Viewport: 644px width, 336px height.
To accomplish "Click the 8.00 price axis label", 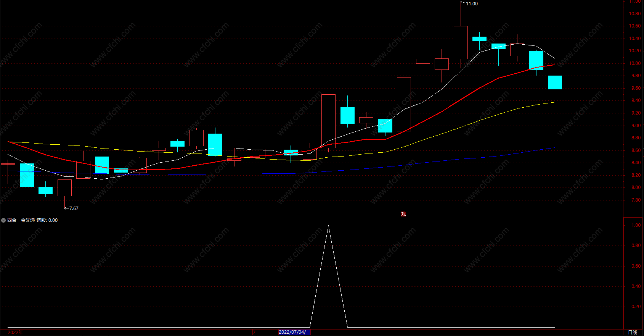I will click(x=636, y=187).
